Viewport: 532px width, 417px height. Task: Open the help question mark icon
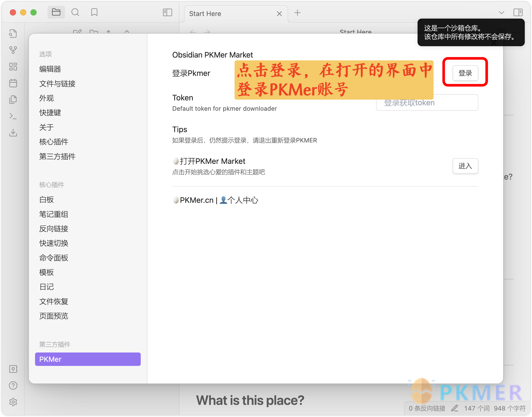click(13, 386)
